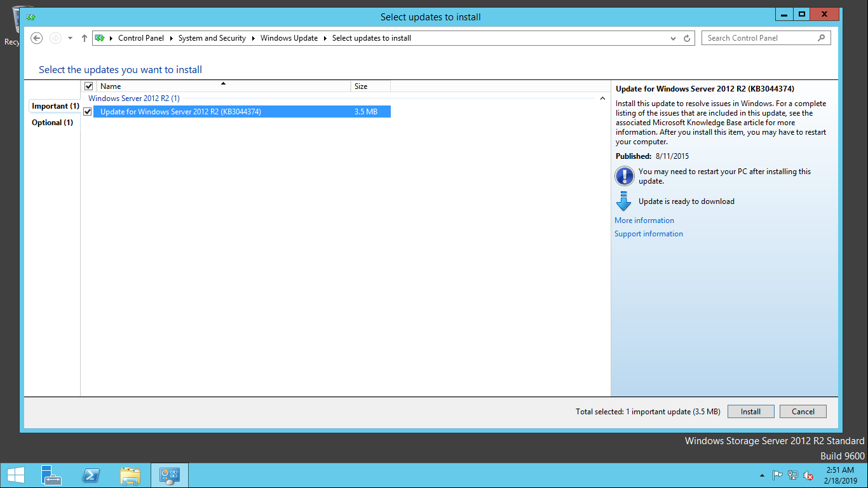The width and height of the screenshot is (868, 488).
Task: Maximize the Select updates window
Action: tap(803, 14)
